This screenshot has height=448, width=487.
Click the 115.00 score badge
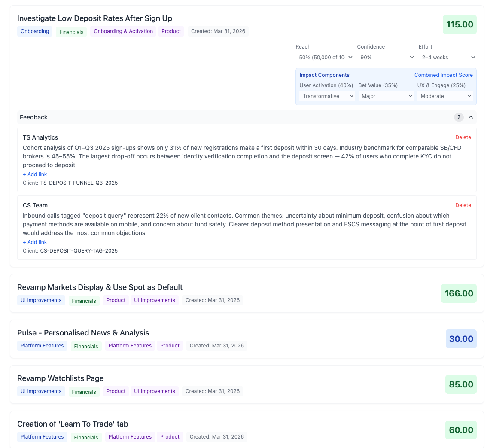pyautogui.click(x=460, y=24)
